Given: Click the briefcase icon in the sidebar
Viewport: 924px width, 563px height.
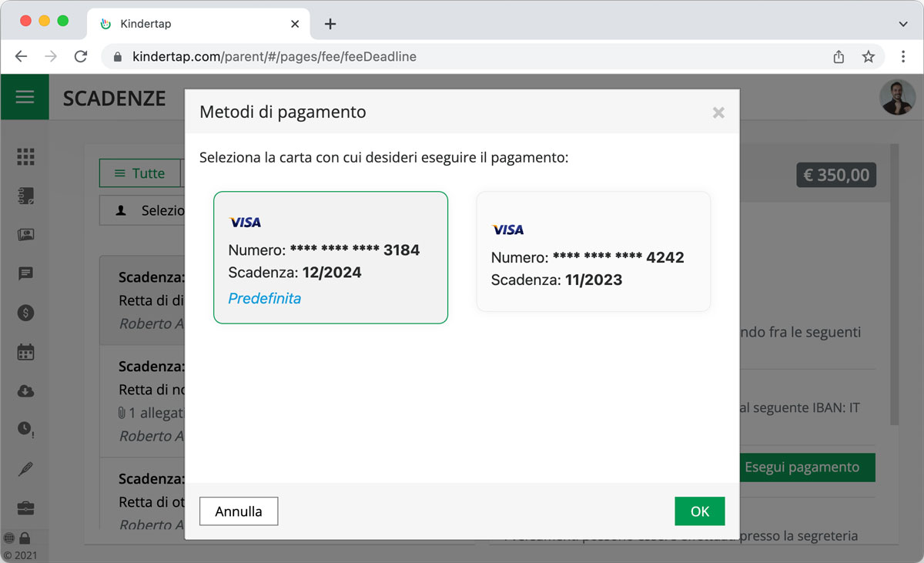Looking at the screenshot, I should pyautogui.click(x=25, y=507).
